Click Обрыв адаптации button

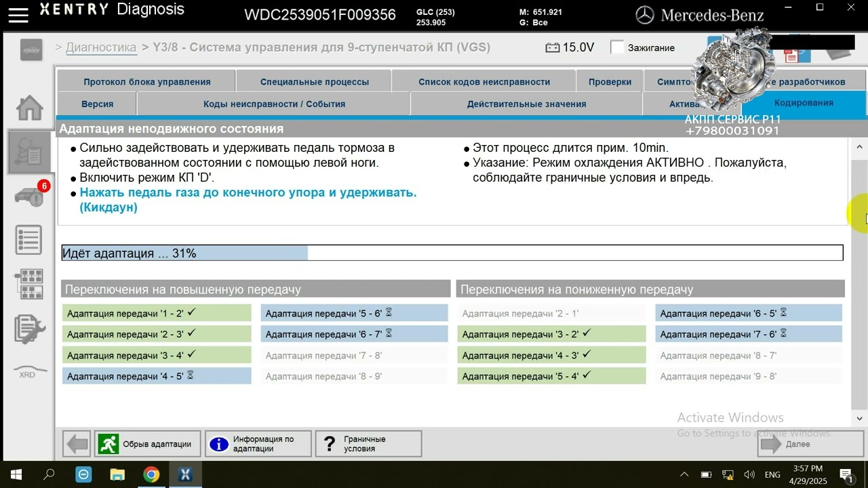click(x=148, y=444)
